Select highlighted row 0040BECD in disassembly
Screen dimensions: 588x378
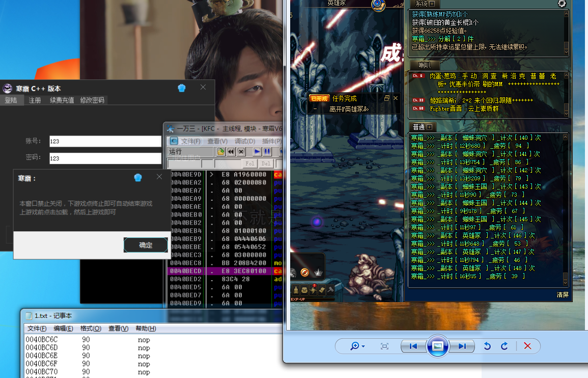pos(226,271)
